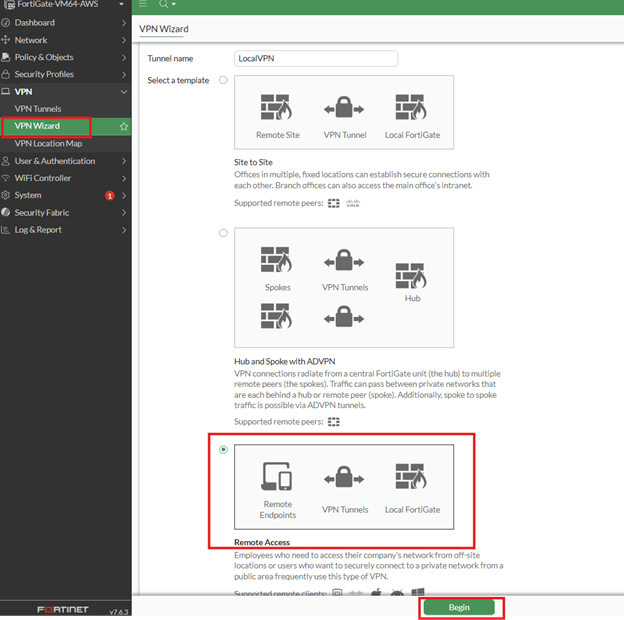Click the Site to Site template card
The height and width of the screenshot is (620, 624).
click(x=344, y=112)
